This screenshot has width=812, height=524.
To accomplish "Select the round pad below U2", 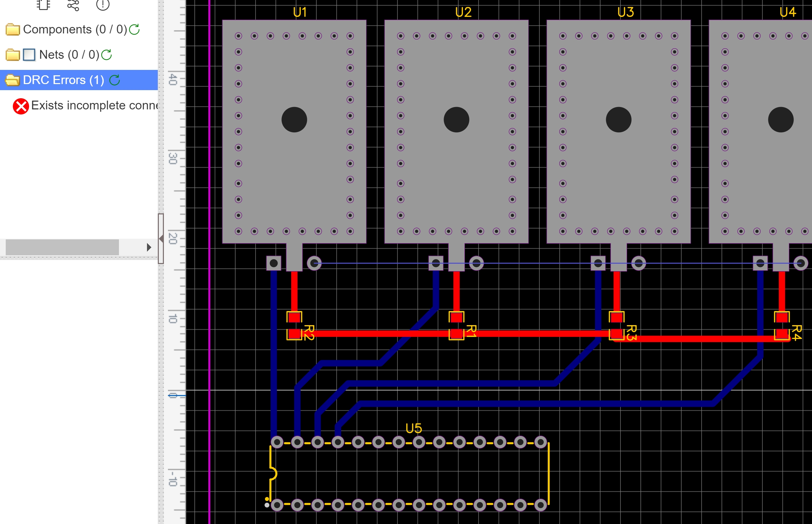I will click(476, 263).
